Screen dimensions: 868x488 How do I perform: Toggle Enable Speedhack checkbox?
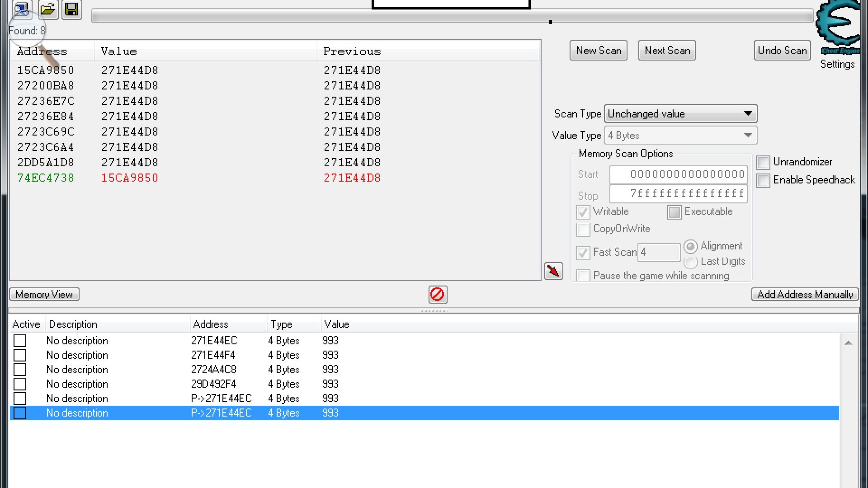tap(763, 180)
